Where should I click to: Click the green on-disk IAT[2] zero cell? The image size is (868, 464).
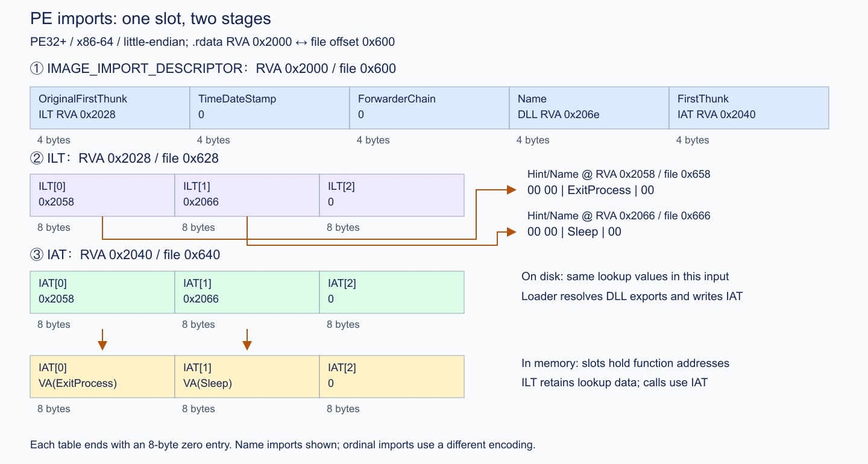tap(392, 292)
